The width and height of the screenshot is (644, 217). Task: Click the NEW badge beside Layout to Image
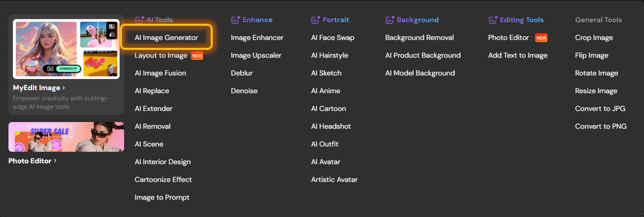[197, 55]
